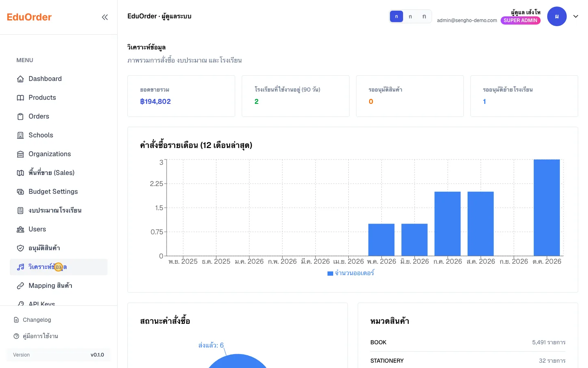Click the Changelog document icon
The image size is (588, 368).
pos(16,320)
